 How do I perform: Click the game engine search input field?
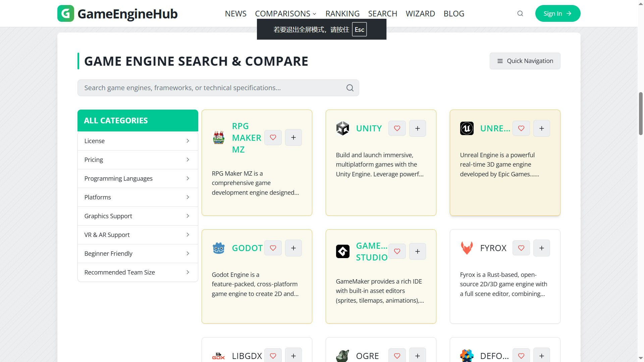[x=218, y=87]
